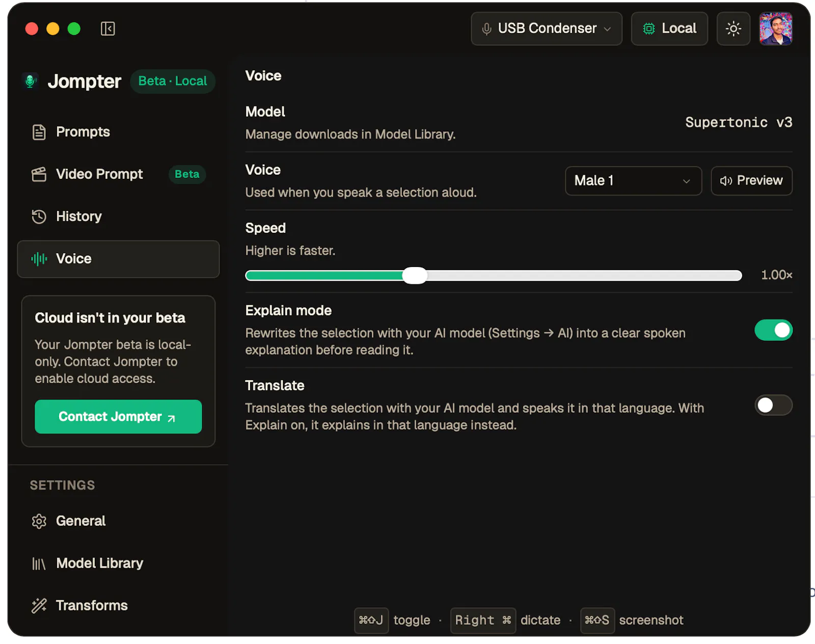Click the Contact Jompter button

(118, 417)
